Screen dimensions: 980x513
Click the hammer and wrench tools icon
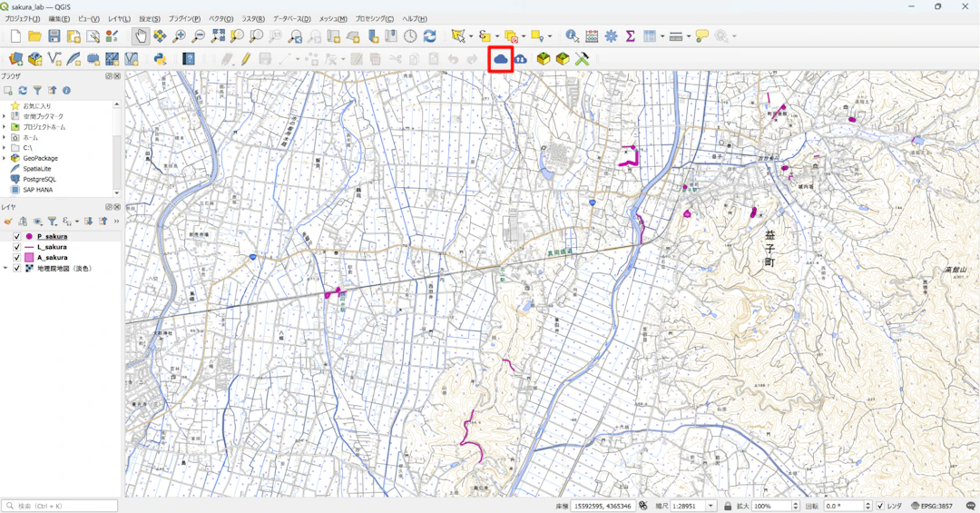pos(582,59)
